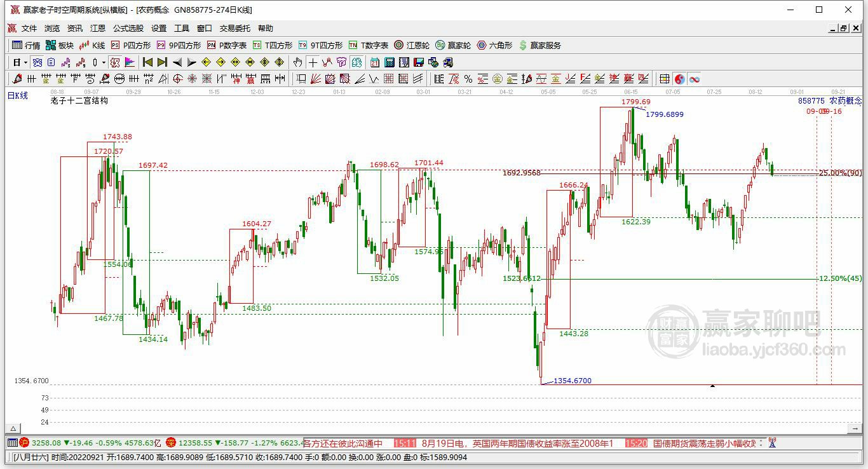Click the 12.50%(45) level label
This screenshot has height=469, width=868.
click(841, 278)
